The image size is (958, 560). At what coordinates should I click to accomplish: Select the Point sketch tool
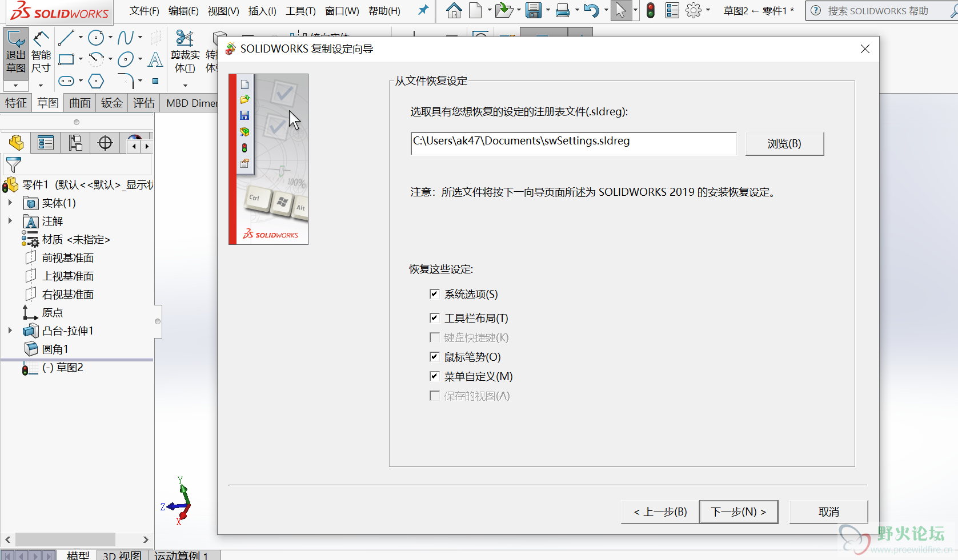(x=155, y=81)
